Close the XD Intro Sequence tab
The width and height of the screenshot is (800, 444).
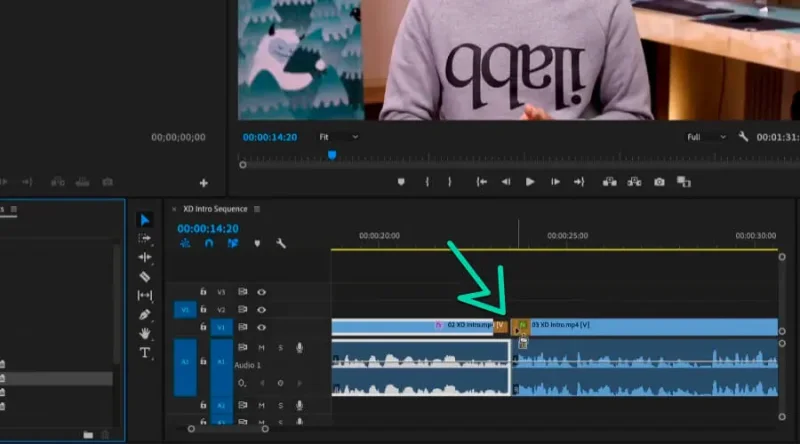tap(174, 209)
